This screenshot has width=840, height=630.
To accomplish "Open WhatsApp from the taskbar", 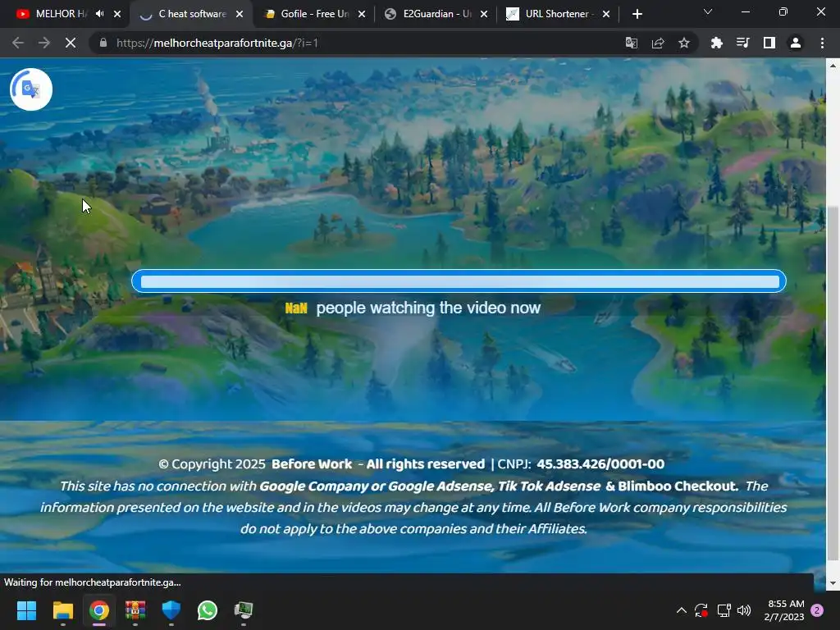I will tap(208, 609).
